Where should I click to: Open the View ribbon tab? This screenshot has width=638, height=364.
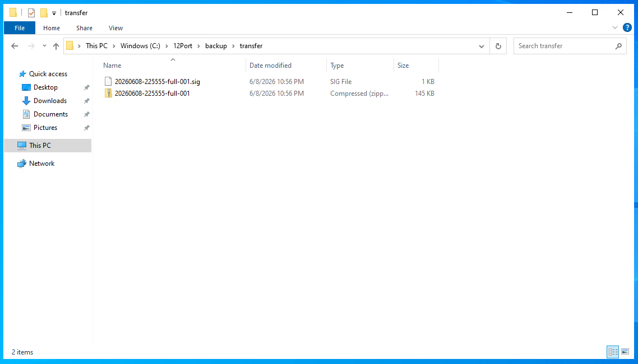[x=116, y=28]
